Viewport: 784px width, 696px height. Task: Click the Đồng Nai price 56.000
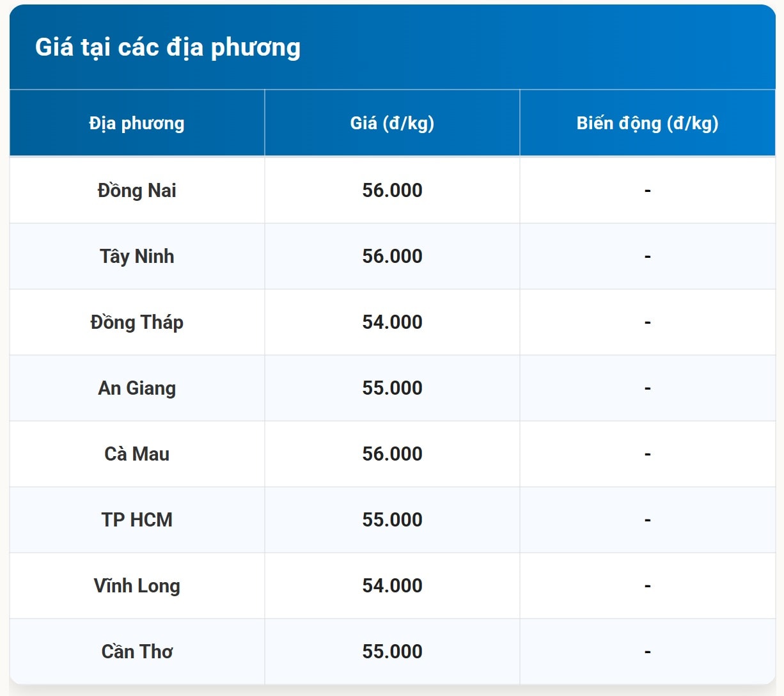[392, 191]
